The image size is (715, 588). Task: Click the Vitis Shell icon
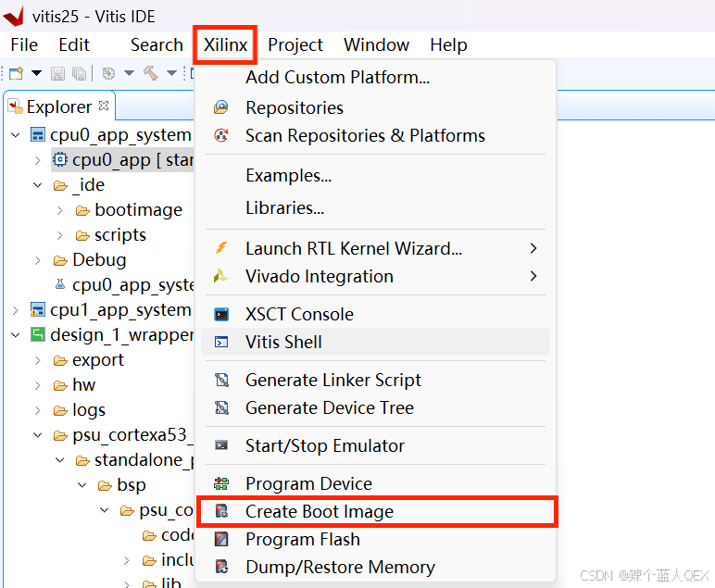coord(221,342)
